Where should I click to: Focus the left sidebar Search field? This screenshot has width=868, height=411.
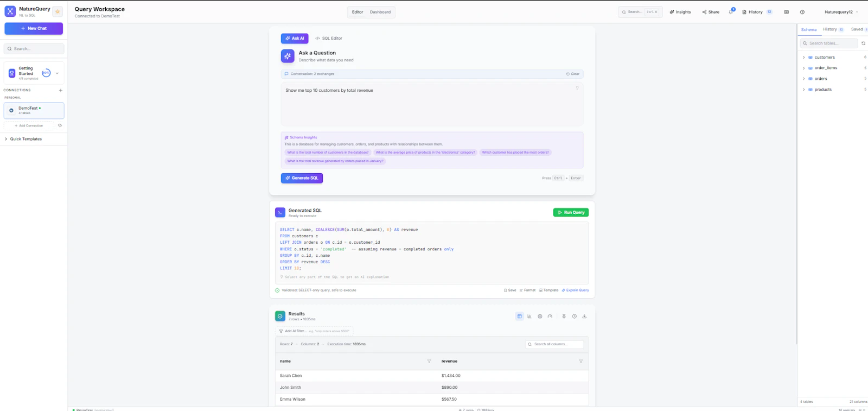click(x=34, y=49)
